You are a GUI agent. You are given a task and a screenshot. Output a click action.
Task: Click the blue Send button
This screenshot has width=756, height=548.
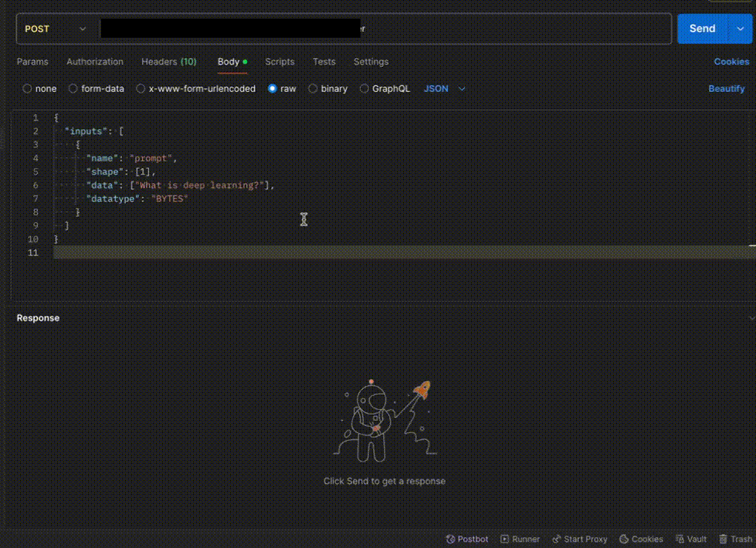[701, 29]
